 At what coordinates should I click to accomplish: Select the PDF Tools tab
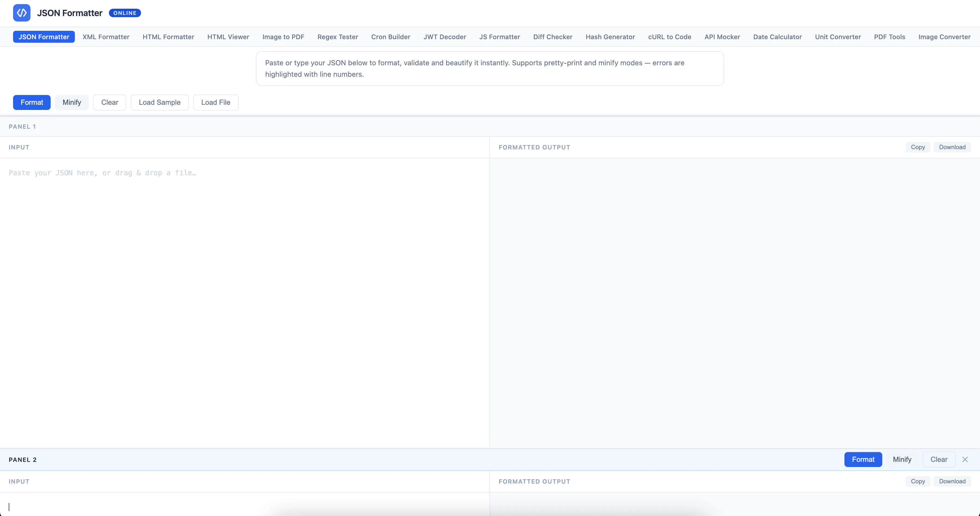889,37
